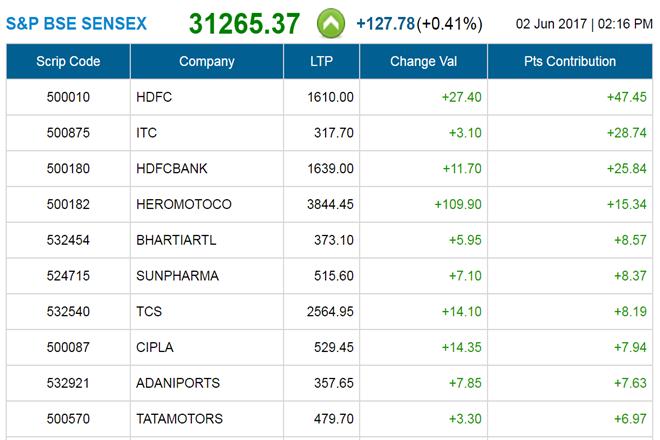The width and height of the screenshot is (660, 440).
Task: Click scrip code 532540 for TCS
Action: [68, 312]
